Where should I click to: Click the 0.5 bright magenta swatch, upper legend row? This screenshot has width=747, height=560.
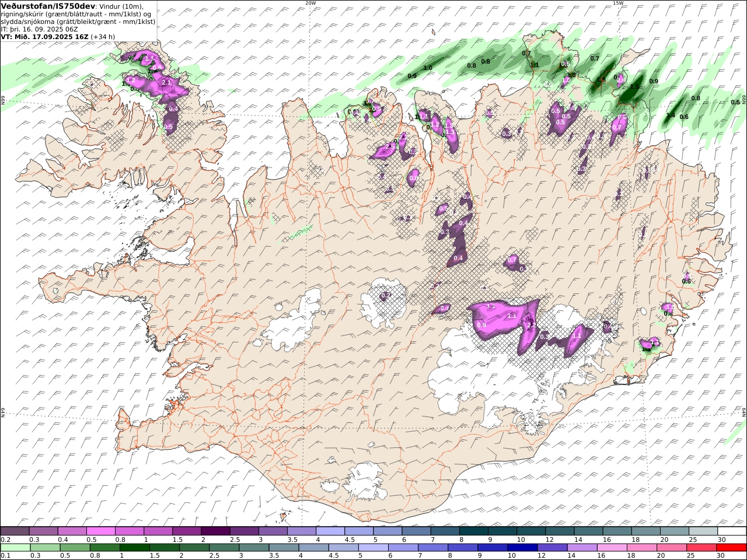pyautogui.click(x=101, y=531)
